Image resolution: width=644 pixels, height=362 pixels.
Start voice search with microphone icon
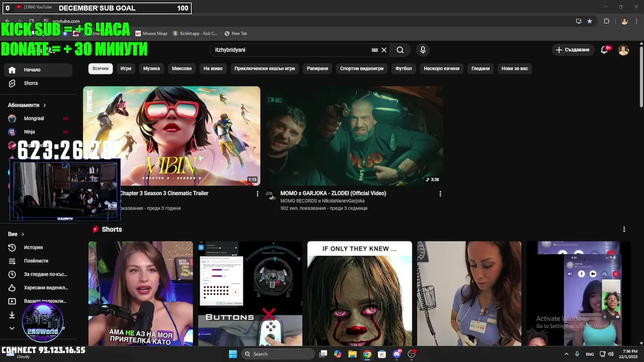pyautogui.click(x=423, y=50)
